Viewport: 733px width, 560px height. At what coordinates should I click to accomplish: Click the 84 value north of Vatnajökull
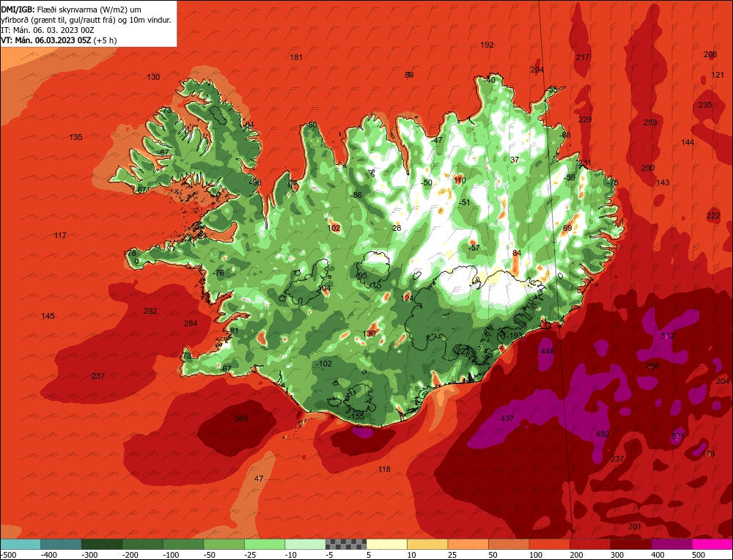(517, 253)
